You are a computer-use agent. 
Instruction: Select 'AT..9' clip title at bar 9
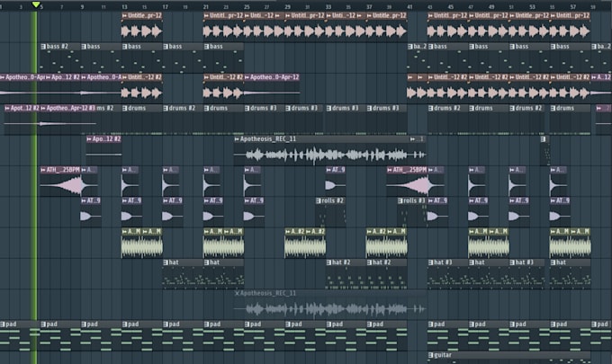pos(94,201)
